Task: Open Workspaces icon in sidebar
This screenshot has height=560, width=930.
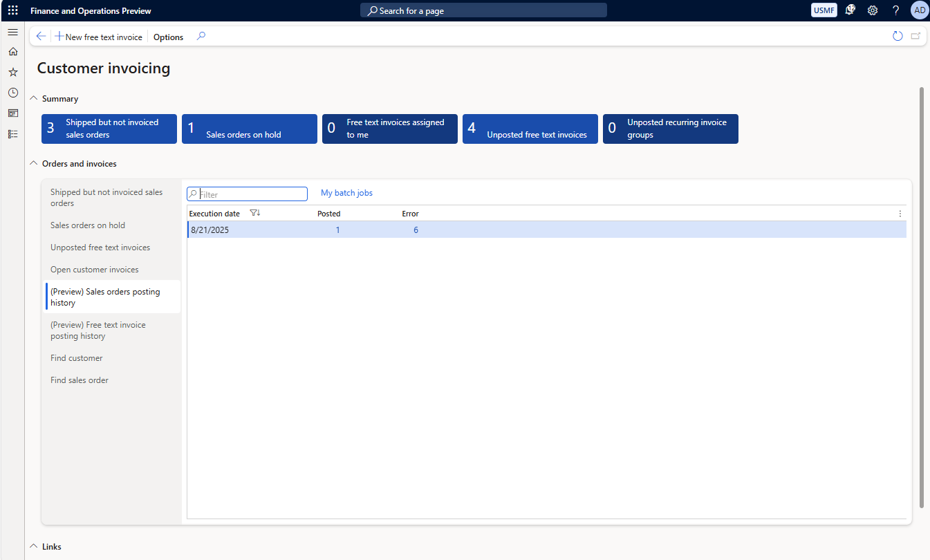Action: (12, 113)
